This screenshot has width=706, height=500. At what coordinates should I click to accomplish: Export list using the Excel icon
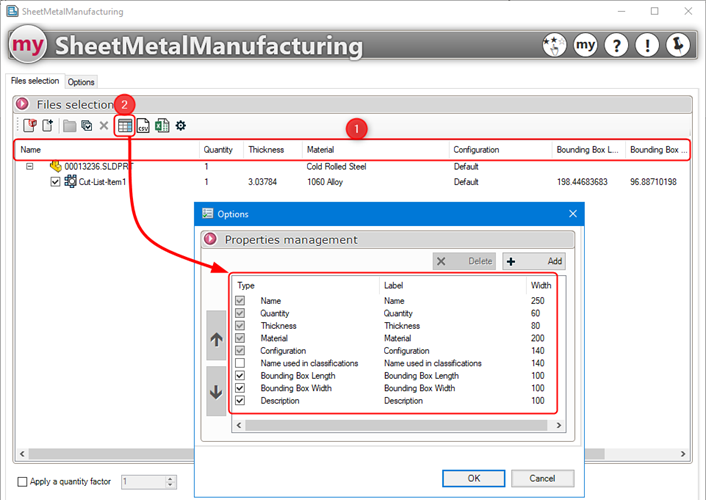click(x=162, y=126)
